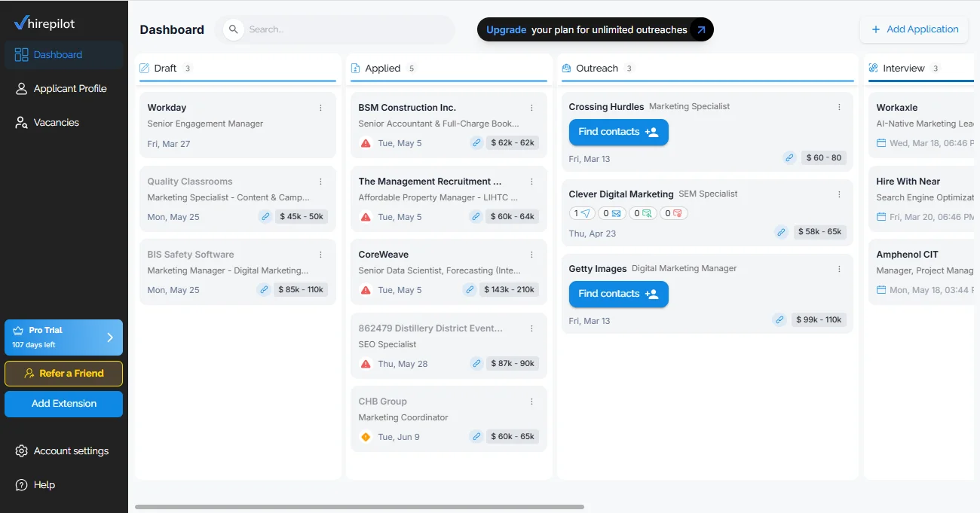Open the Workaxle interview card
Image resolution: width=980 pixels, height=513 pixels.
921,125
